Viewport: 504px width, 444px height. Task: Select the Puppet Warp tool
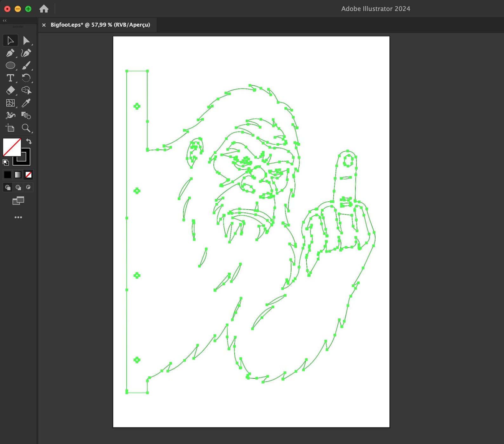click(10, 115)
